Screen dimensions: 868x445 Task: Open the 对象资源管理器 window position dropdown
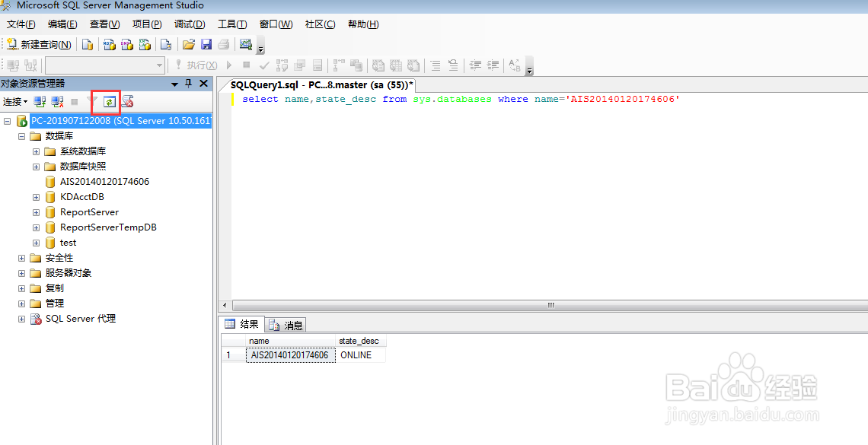tap(175, 84)
